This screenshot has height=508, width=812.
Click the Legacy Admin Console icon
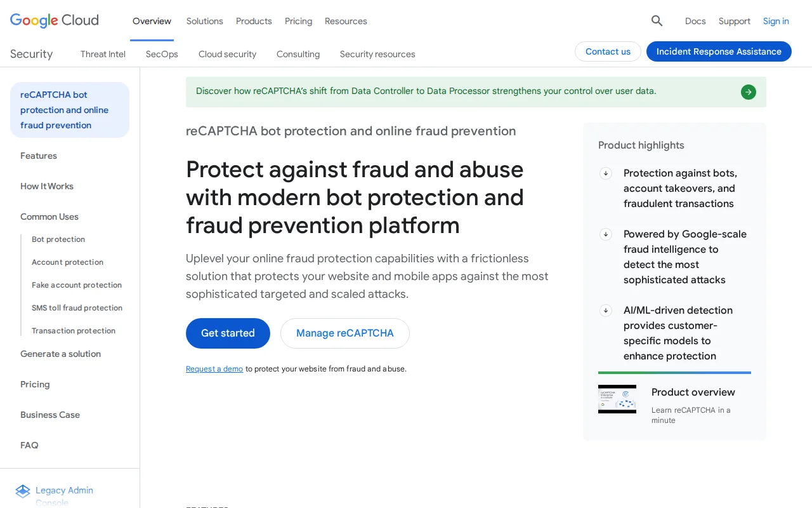[23, 491]
